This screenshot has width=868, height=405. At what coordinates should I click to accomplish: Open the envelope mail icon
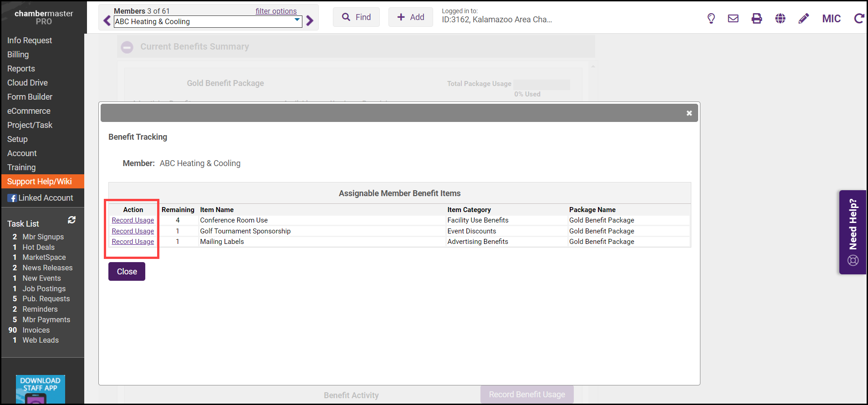(733, 19)
